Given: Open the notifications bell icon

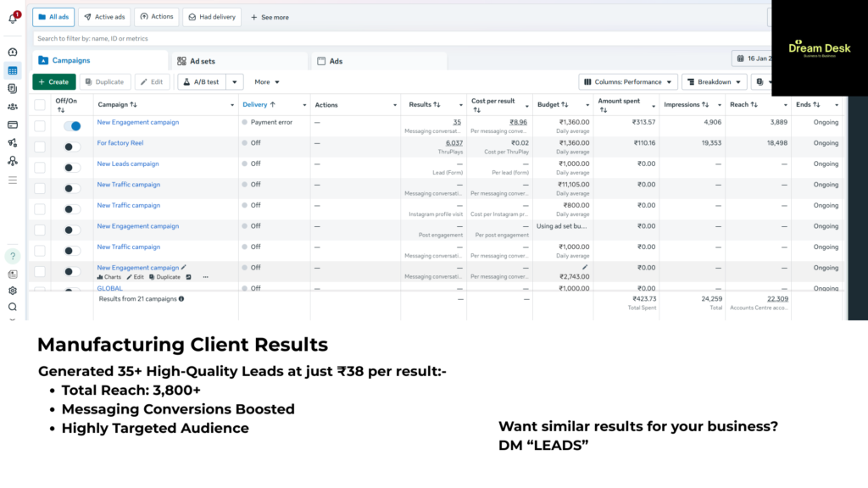Looking at the screenshot, I should (x=13, y=18).
